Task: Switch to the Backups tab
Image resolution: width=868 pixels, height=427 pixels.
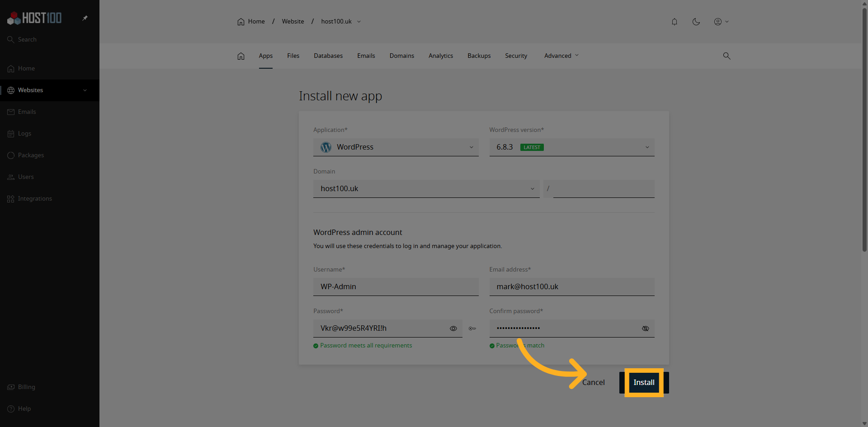Action: click(x=479, y=56)
